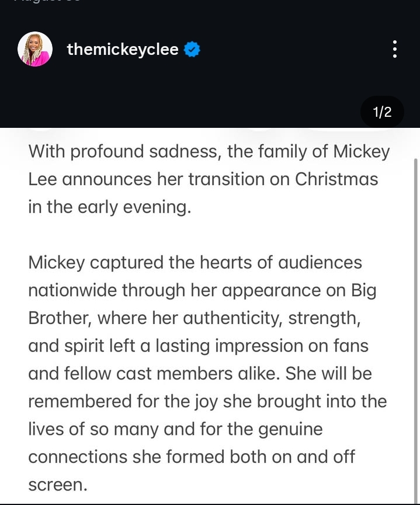This screenshot has height=505, width=420.
Task: Click the name "Lee" starting the second line
Action: click(x=43, y=179)
